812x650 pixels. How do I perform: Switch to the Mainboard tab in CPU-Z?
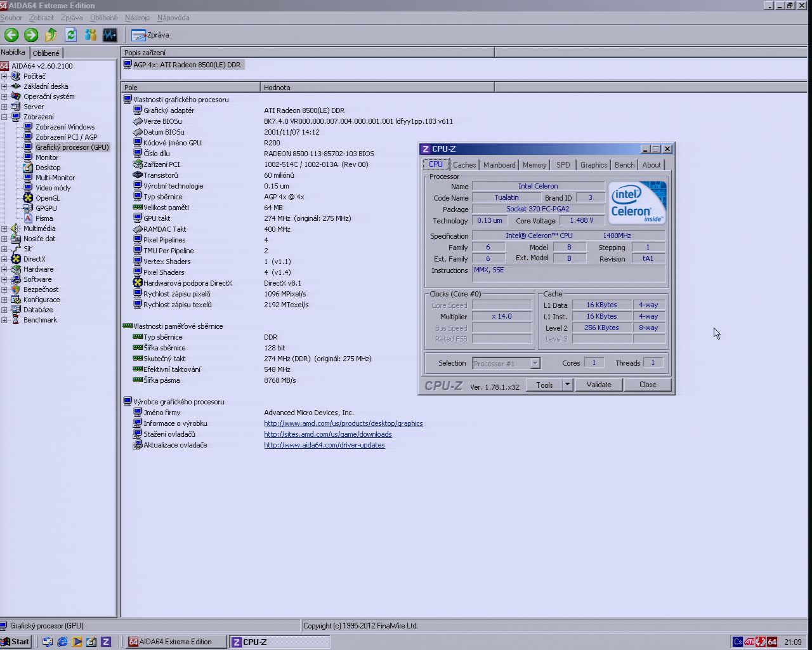[x=499, y=165]
